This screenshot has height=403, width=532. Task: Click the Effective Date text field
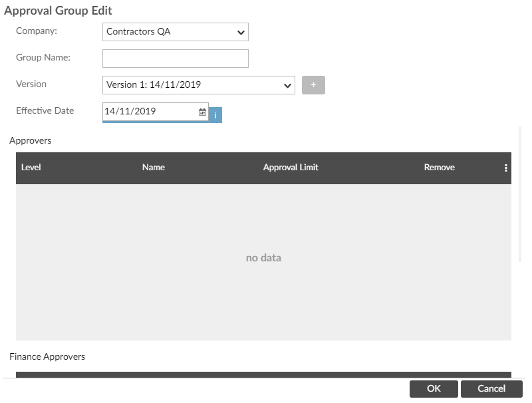click(x=150, y=112)
